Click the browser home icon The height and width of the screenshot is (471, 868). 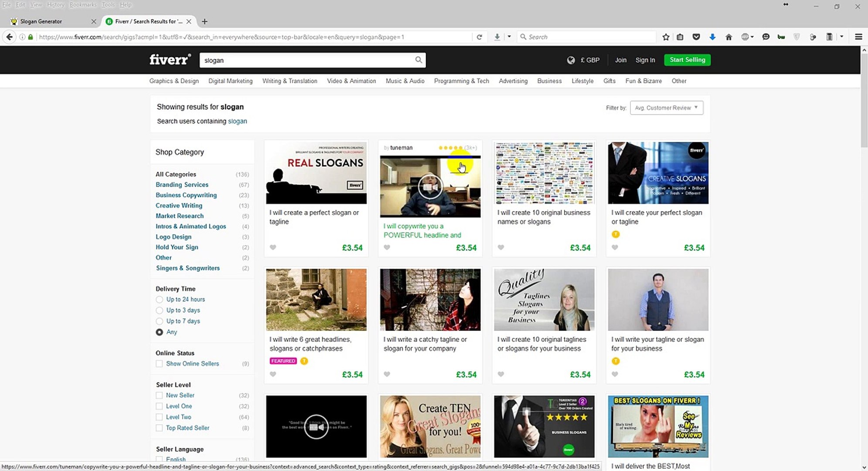click(x=728, y=37)
